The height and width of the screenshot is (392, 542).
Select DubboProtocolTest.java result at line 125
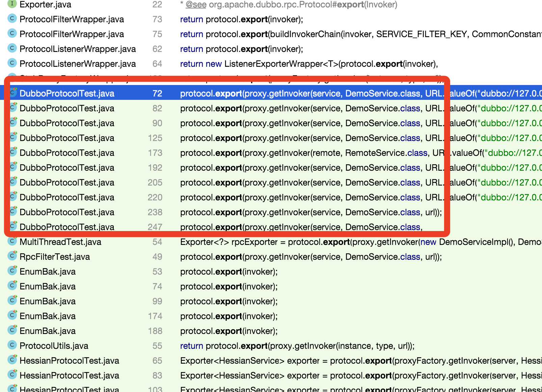tap(271, 138)
